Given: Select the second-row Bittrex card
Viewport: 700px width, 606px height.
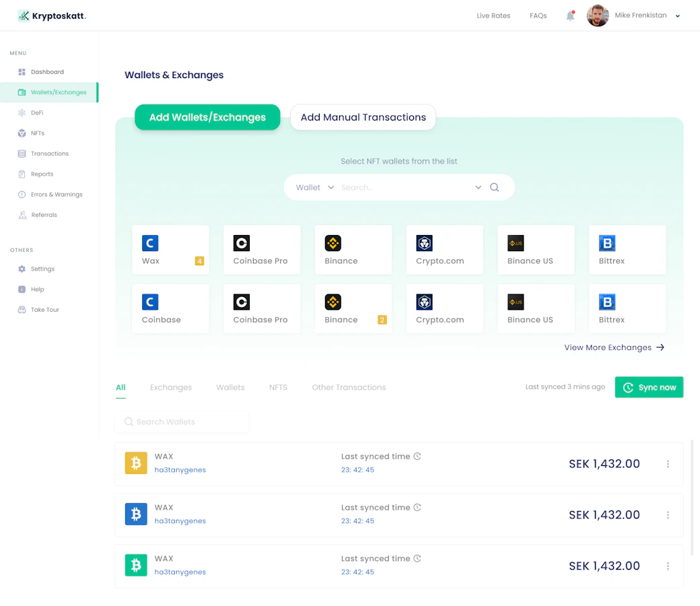Looking at the screenshot, I should point(627,308).
